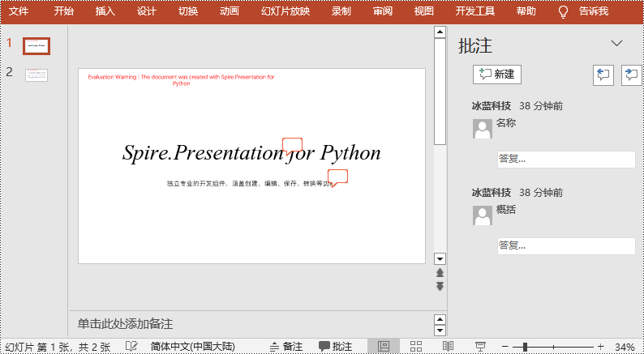This screenshot has height=354, width=644.
Task: Go to next slide double-arrow button
Action: pos(440,286)
